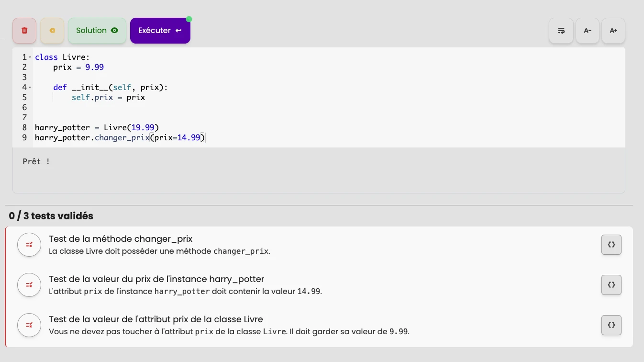Decrease editor font size with A-

pyautogui.click(x=587, y=30)
